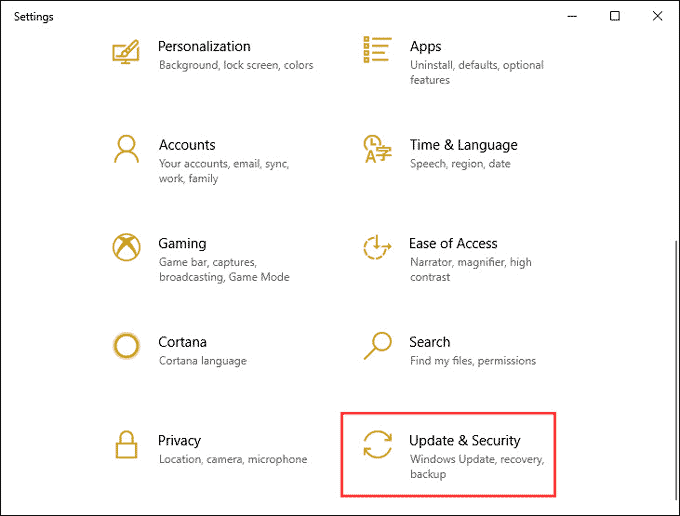Click the Update & Security sync icon

point(378,444)
